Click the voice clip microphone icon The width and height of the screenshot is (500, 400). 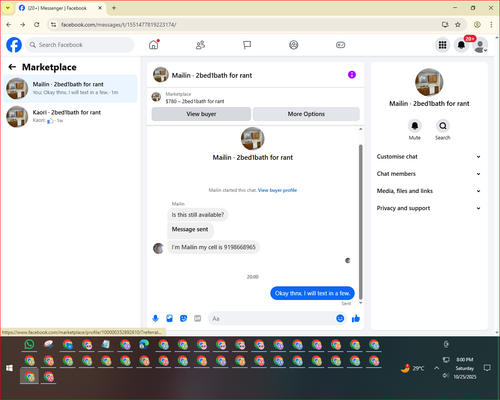[x=155, y=318]
